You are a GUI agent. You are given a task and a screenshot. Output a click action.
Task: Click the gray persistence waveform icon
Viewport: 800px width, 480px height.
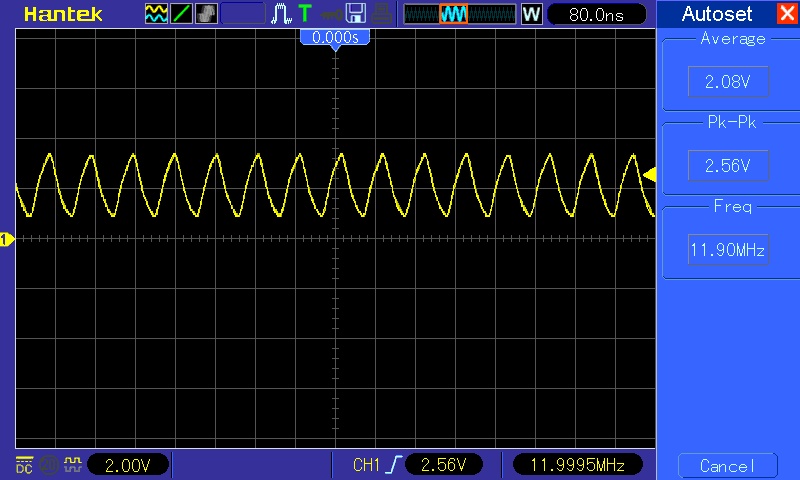[x=206, y=14]
